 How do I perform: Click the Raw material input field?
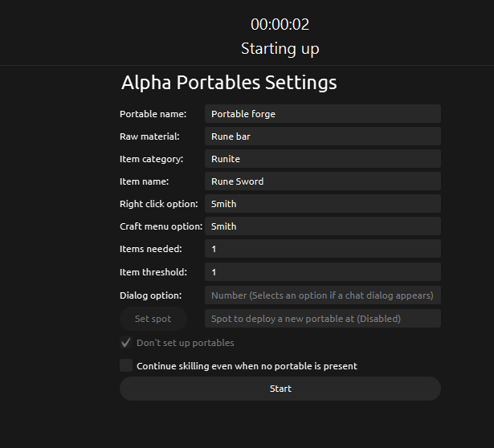322,136
